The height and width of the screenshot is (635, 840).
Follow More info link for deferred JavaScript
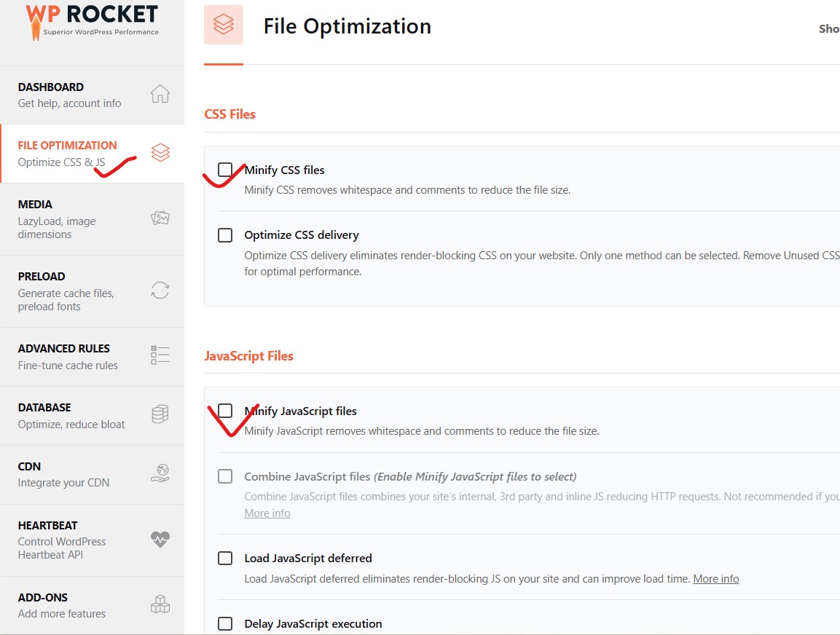715,579
